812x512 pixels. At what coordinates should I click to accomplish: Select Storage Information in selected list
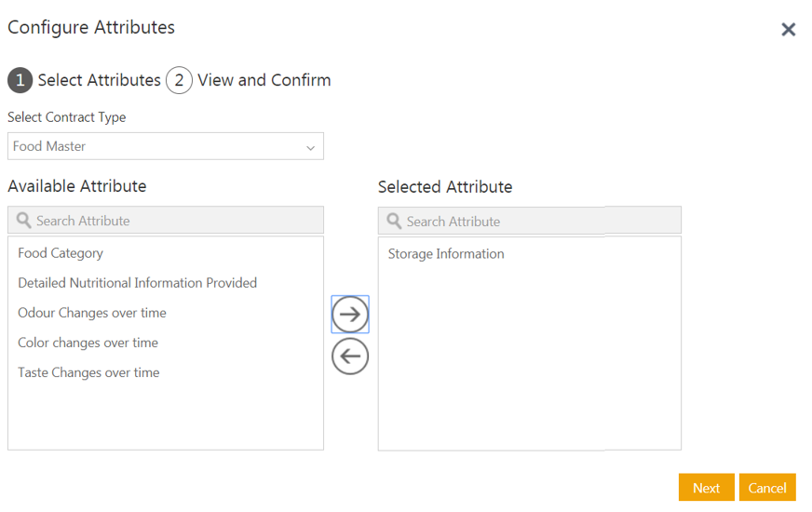click(x=446, y=254)
